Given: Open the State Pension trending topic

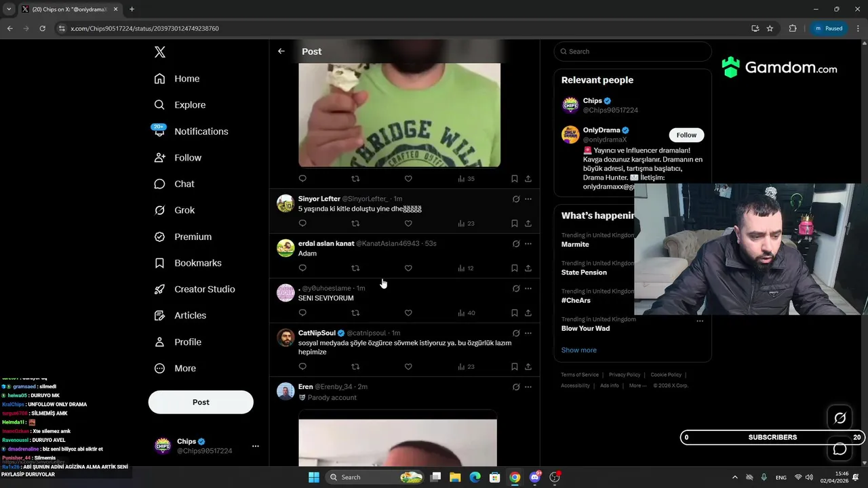Looking at the screenshot, I should click(x=584, y=272).
